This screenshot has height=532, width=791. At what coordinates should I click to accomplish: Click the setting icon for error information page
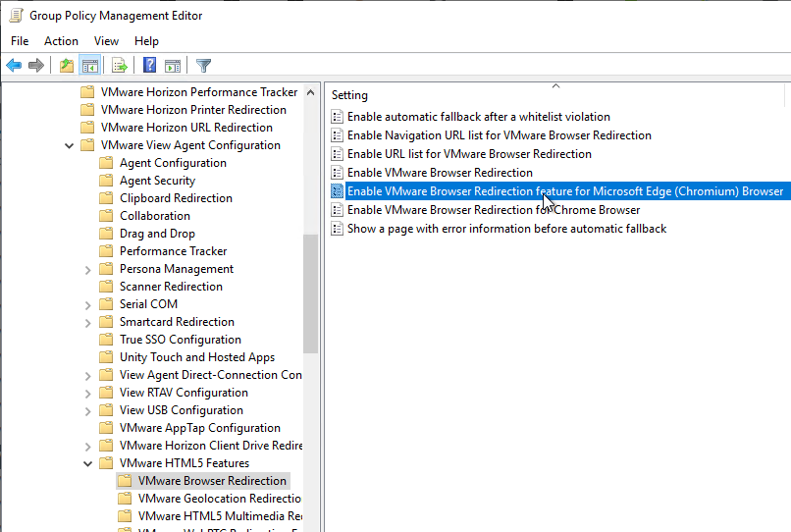coord(337,229)
